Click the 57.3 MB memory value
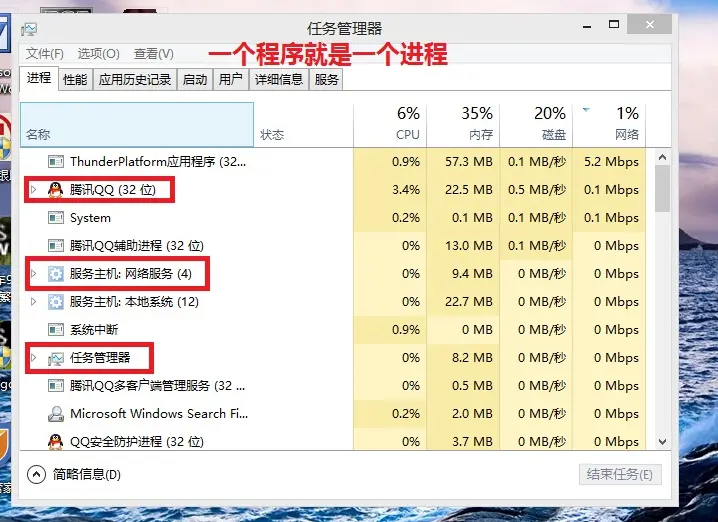Screen dimensions: 718x522 [x=468, y=162]
